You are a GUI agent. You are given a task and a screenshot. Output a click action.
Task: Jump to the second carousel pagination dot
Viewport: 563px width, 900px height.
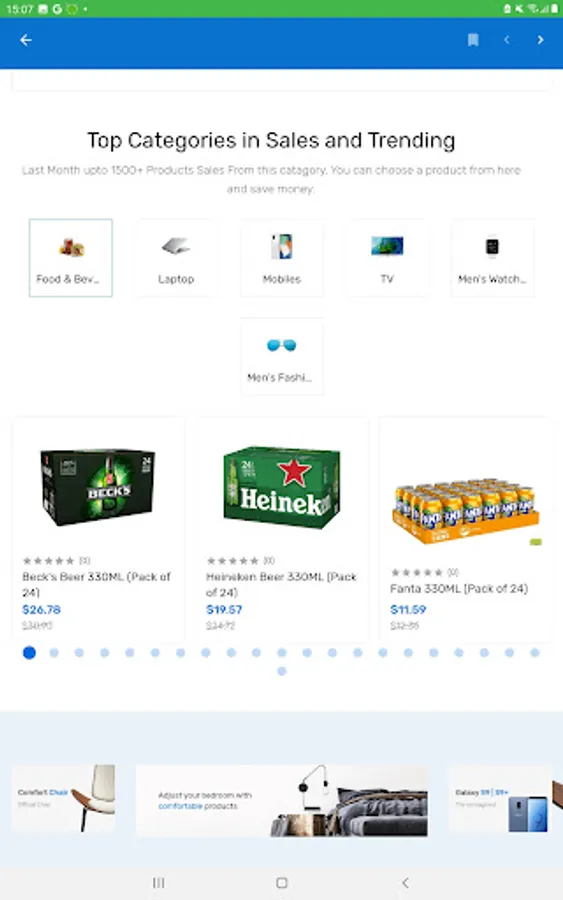point(54,653)
